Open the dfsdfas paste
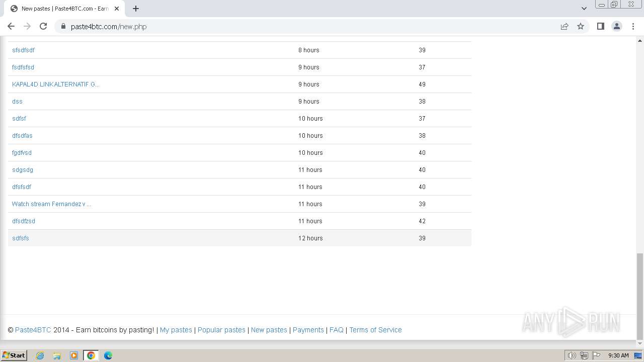The image size is (644, 362). pyautogui.click(x=22, y=136)
